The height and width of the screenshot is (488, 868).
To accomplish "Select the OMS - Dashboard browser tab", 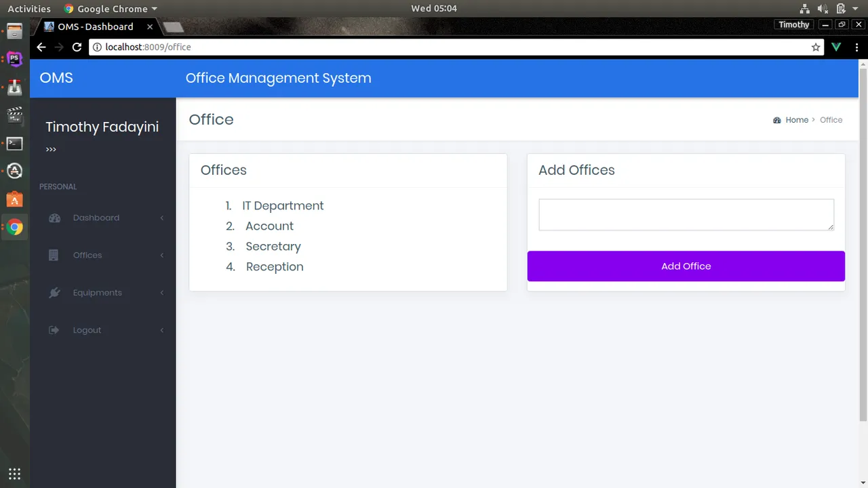I will pyautogui.click(x=96, y=27).
